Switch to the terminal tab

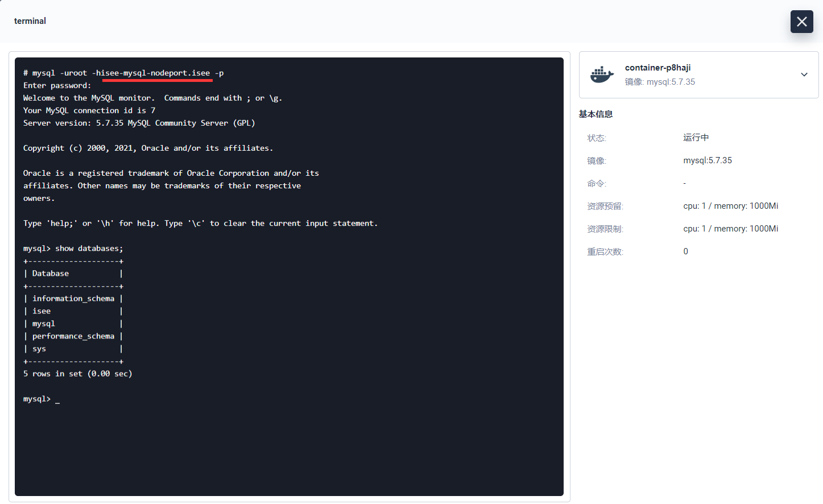point(30,20)
